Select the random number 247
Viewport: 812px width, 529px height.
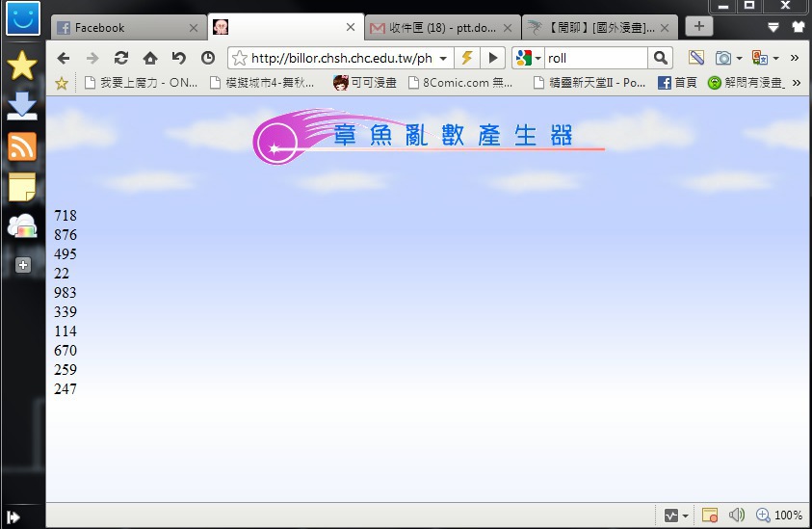tap(65, 389)
